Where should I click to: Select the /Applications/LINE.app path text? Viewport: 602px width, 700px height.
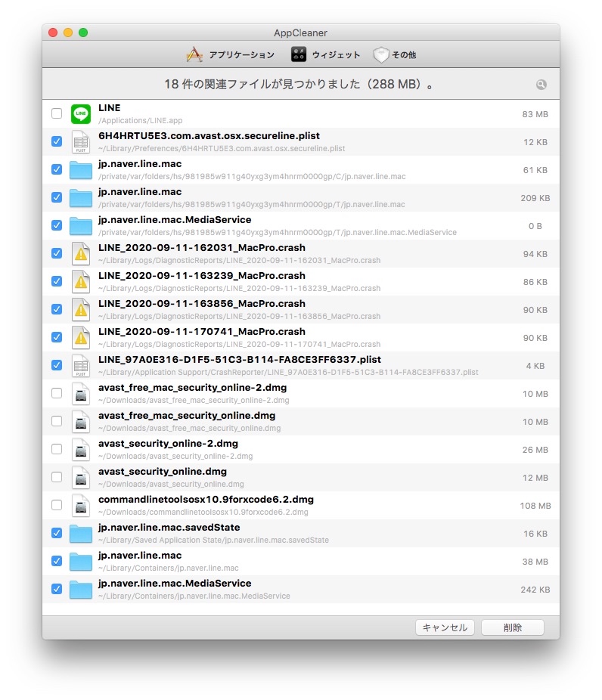(x=140, y=120)
